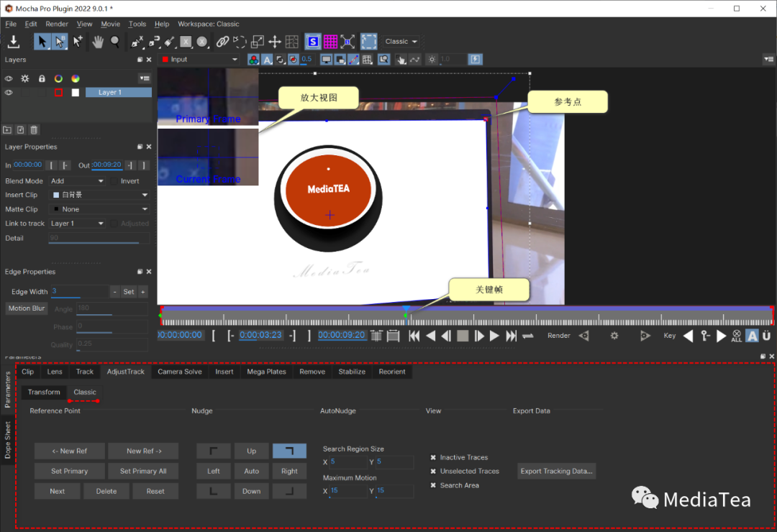Toggle loop playback mode icon
777x532 pixels.
528,336
